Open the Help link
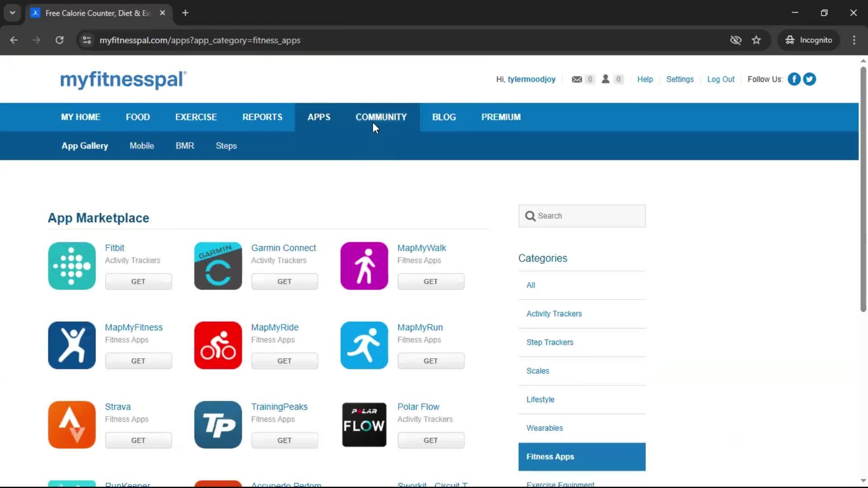Viewport: 868px width, 488px height. click(645, 80)
